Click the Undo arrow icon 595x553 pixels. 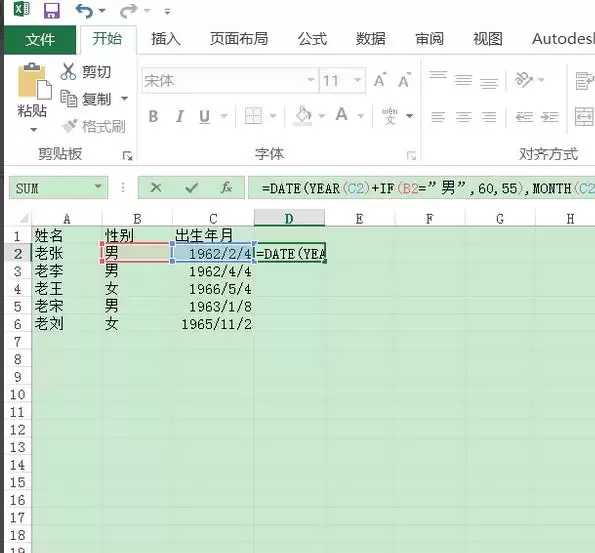[x=84, y=11]
